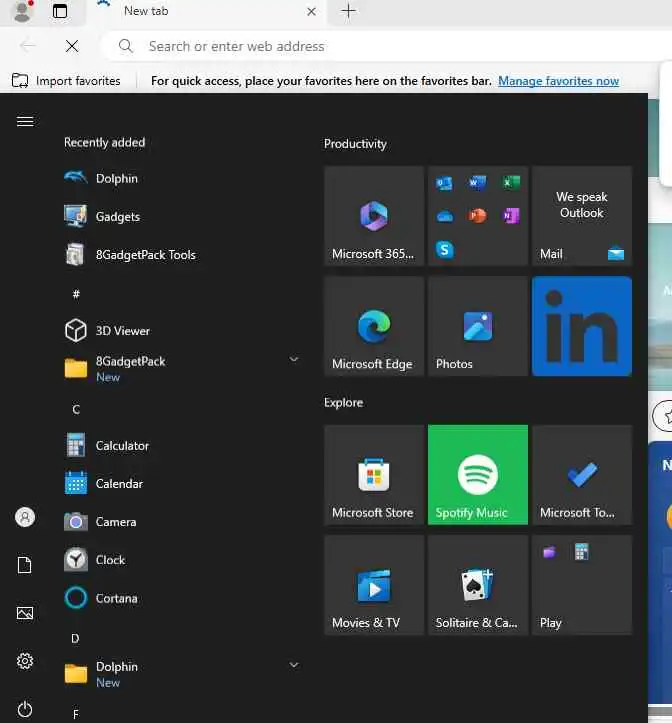Launch Spotify Music tile
The width and height of the screenshot is (672, 723).
(x=478, y=475)
